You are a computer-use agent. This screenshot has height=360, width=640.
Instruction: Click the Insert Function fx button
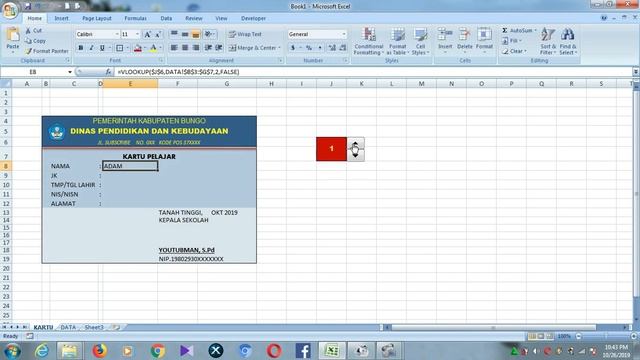[x=108, y=72]
